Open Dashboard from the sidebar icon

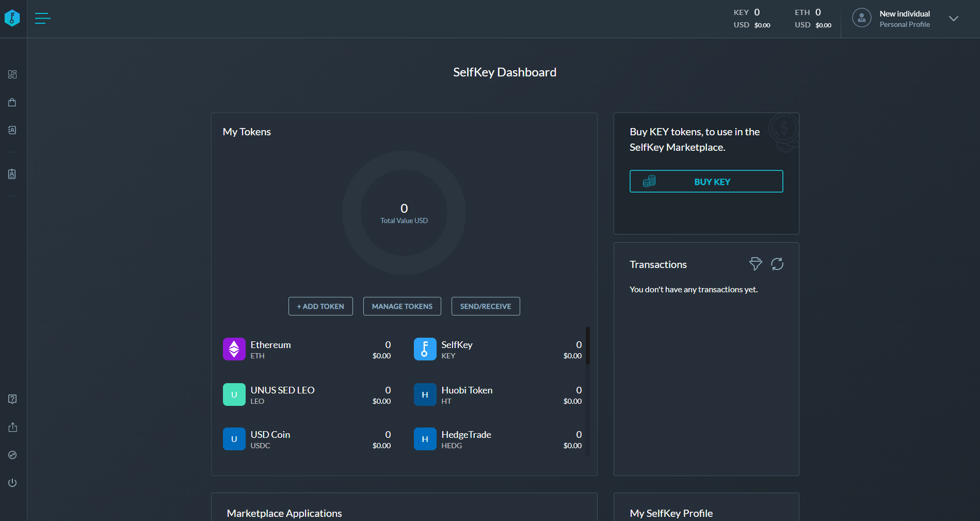12,74
